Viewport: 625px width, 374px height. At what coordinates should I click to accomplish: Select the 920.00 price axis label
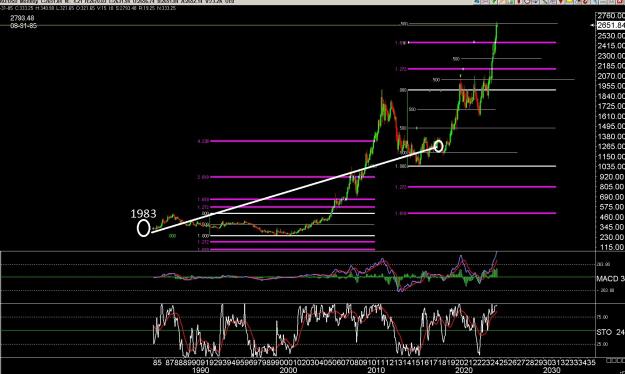click(612, 177)
